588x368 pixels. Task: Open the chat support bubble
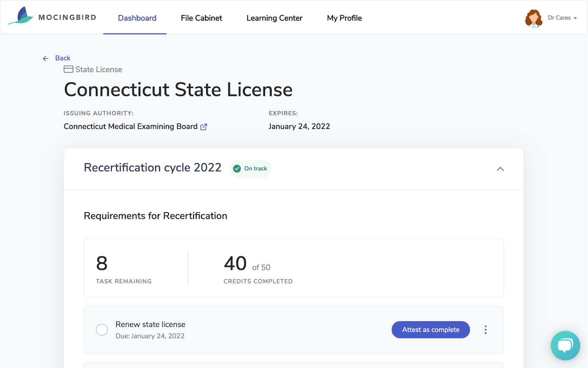[x=565, y=346]
